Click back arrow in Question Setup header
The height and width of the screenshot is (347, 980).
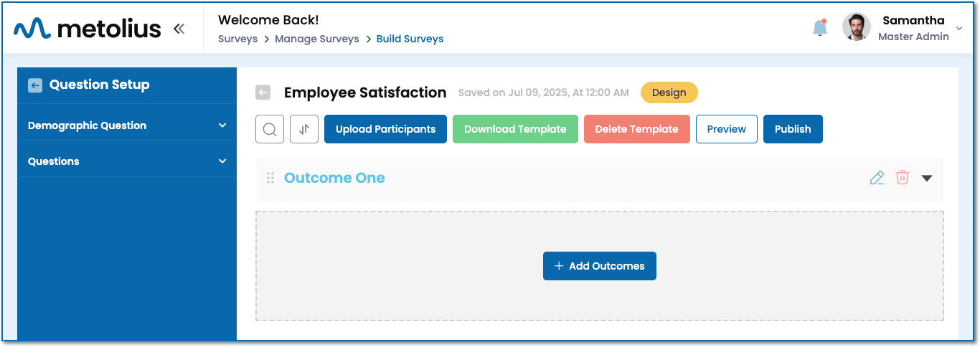pos(35,85)
